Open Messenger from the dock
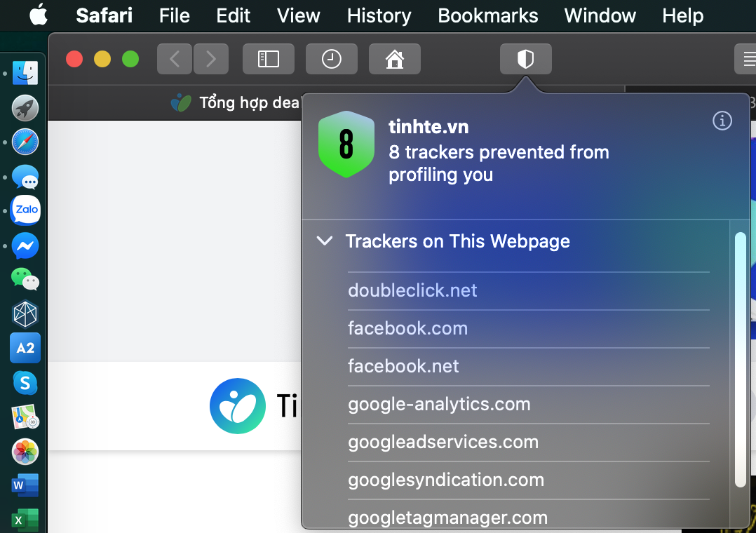 click(x=25, y=245)
